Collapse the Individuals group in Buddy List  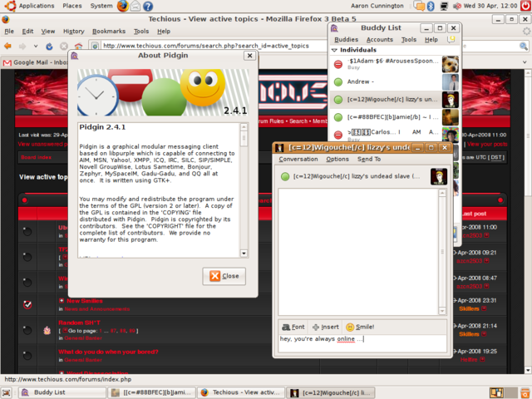tap(334, 50)
